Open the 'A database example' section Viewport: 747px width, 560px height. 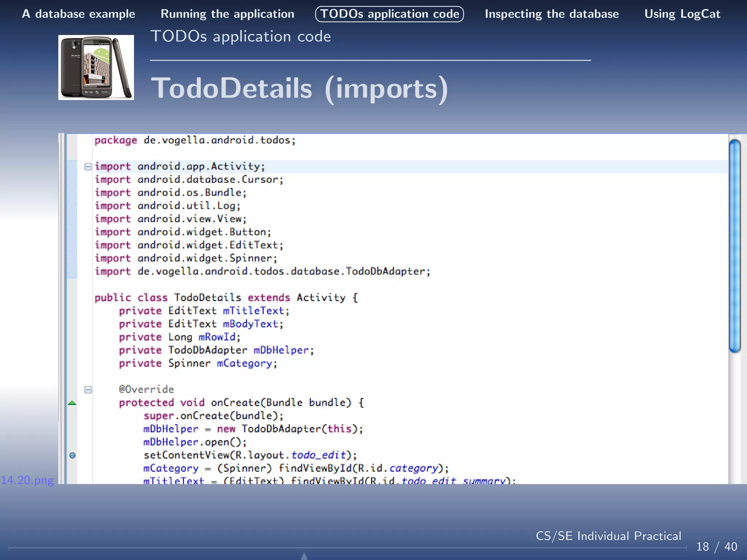click(78, 14)
